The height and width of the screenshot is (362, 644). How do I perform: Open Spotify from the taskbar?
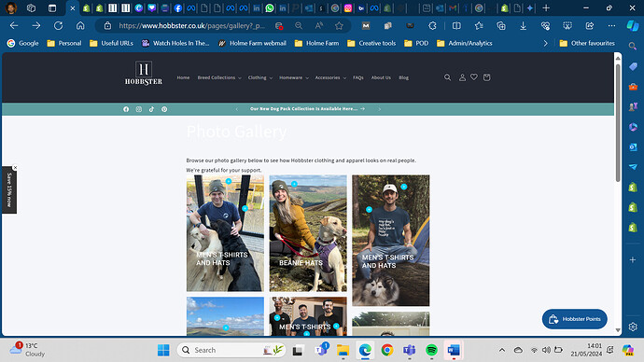point(431,350)
